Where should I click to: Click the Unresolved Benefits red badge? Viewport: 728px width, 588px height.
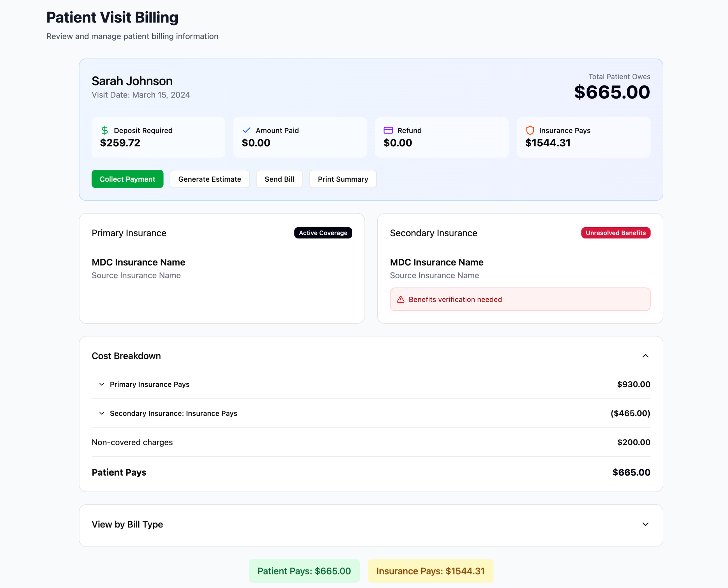[x=615, y=233]
